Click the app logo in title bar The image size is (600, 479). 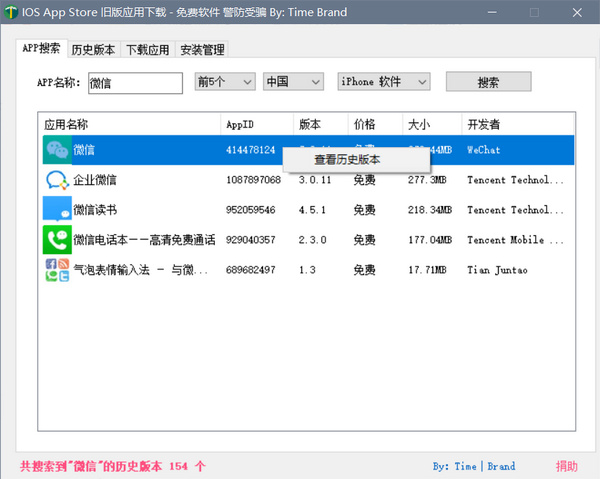coord(12,12)
